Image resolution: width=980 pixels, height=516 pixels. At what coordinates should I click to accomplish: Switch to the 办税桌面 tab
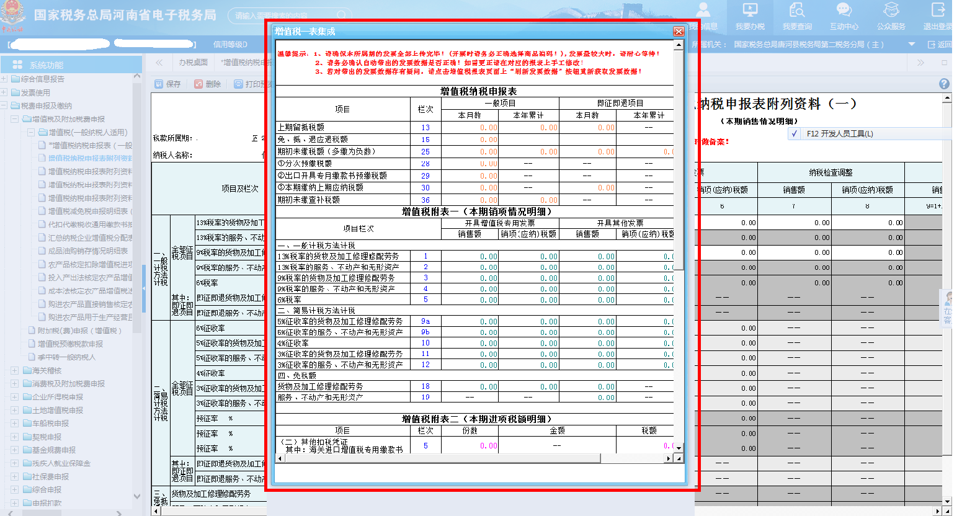[x=193, y=62]
